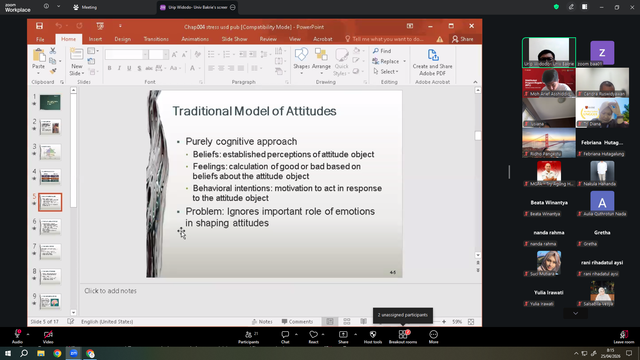Expand Replace dropdown arrow

click(404, 61)
